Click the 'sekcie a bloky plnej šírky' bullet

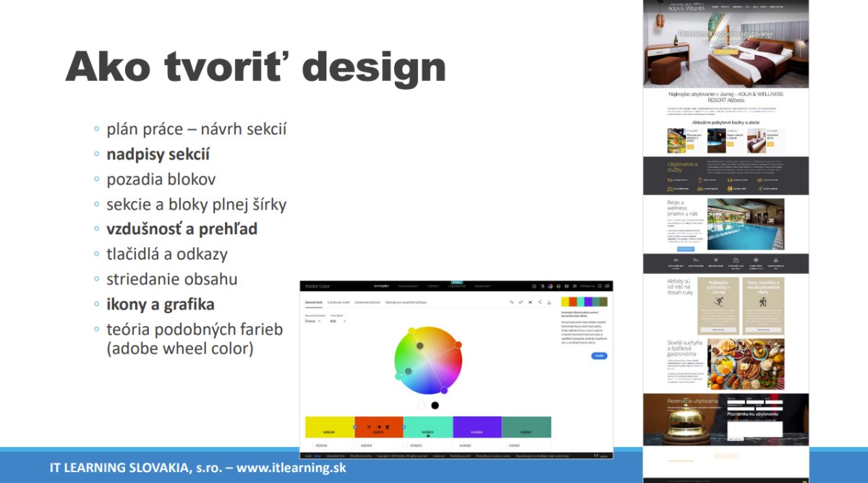[x=197, y=205]
